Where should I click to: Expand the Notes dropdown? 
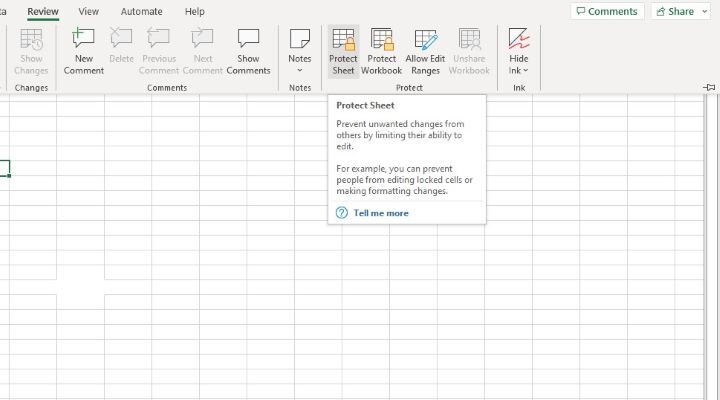tap(300, 70)
